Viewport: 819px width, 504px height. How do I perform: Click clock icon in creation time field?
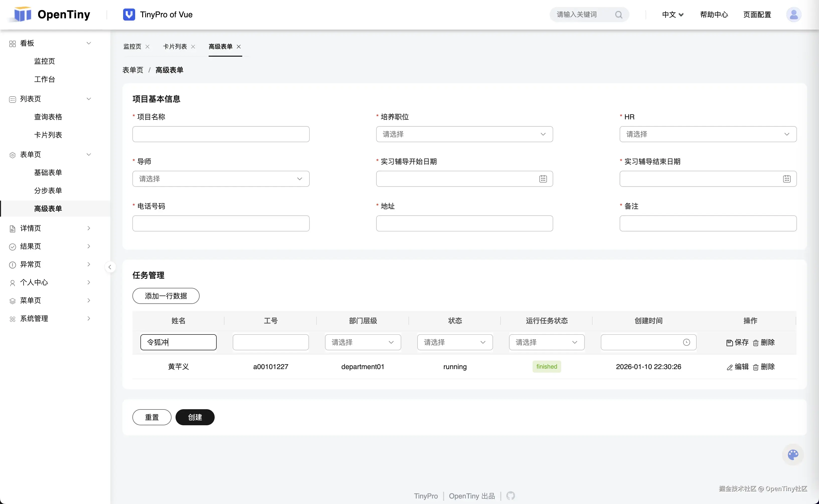(686, 342)
